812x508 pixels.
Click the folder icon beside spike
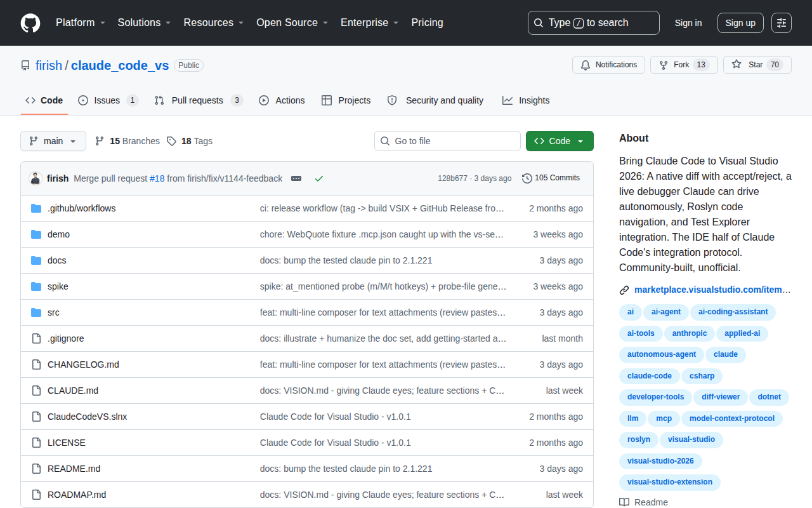pyautogui.click(x=36, y=286)
